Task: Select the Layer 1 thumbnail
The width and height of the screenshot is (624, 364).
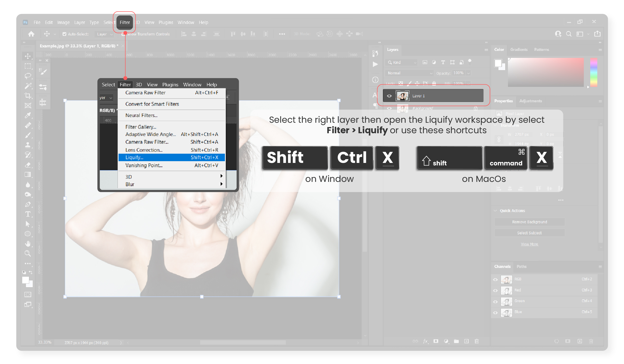Action: [x=402, y=96]
